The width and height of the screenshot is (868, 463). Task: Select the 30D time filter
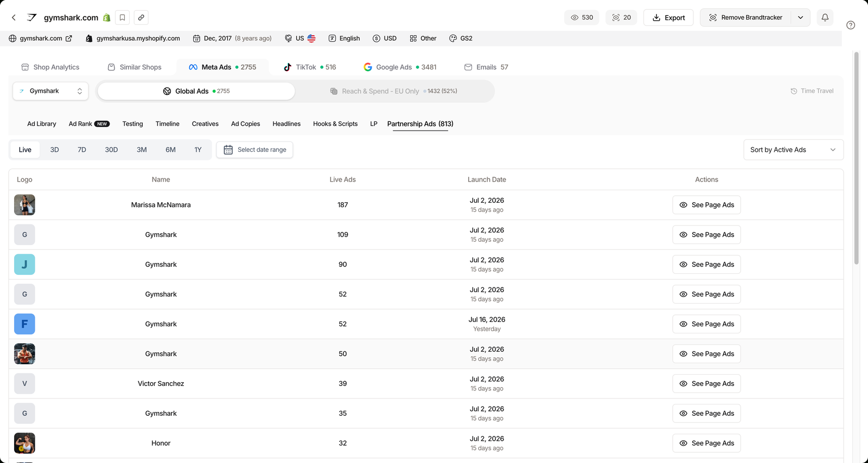[111, 150]
